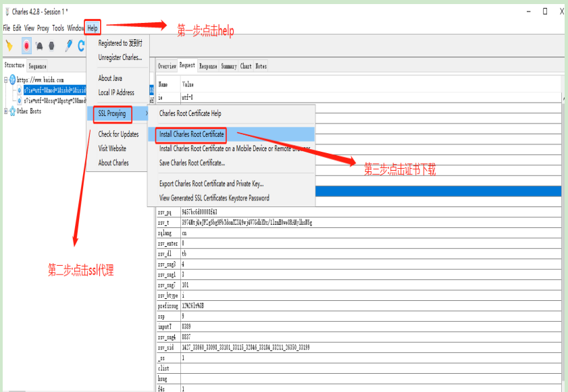568x392 pixels.
Task: Click the rsv_enter parameter row
Action: tap(359, 244)
